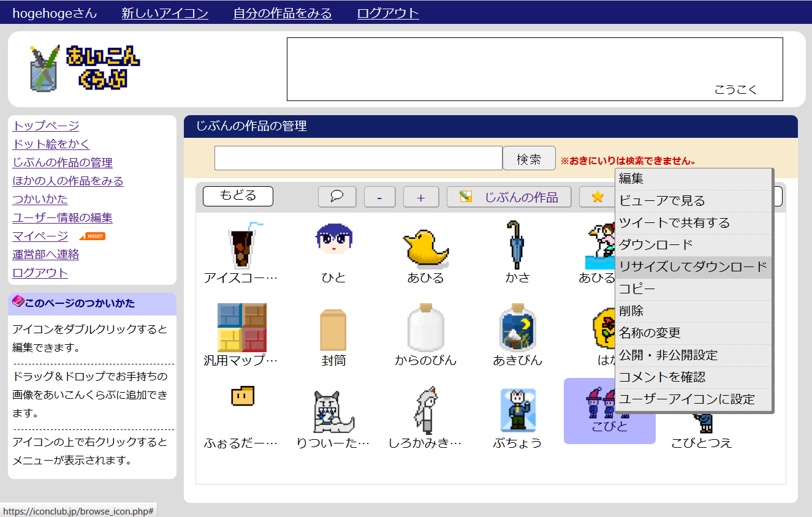
Task: Go to マイページ with NEW badge
Action: 39,236
